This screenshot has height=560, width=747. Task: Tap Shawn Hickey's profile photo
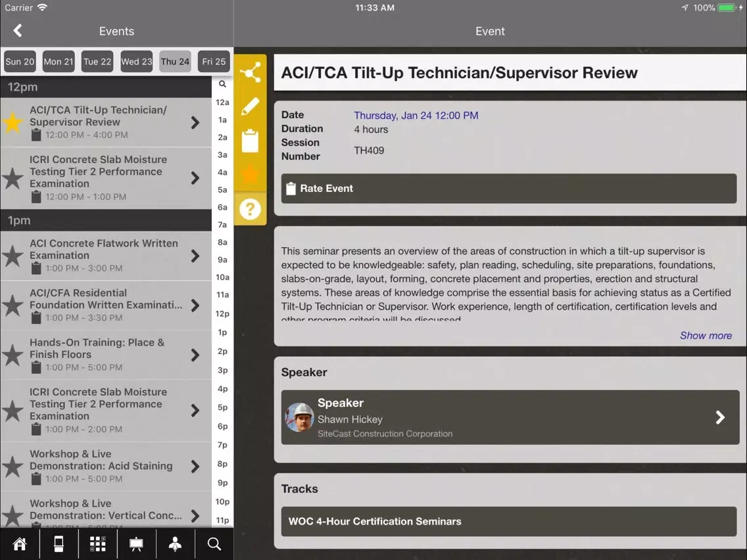click(299, 417)
